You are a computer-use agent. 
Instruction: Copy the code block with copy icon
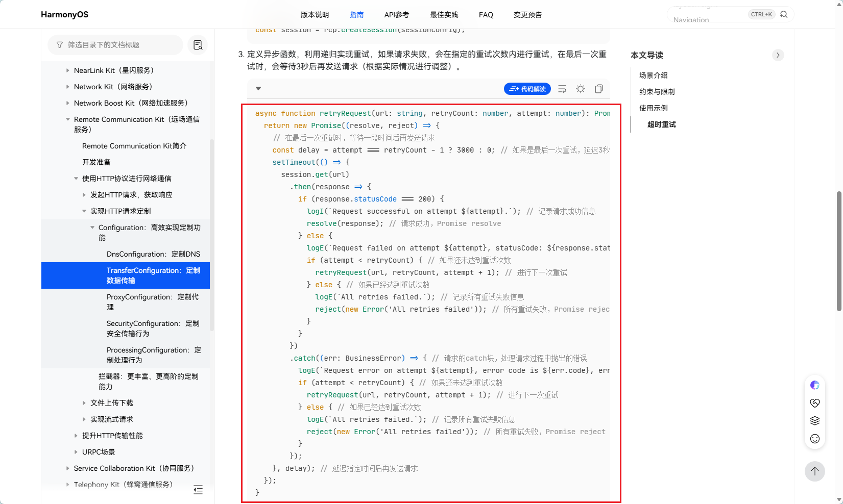point(599,89)
